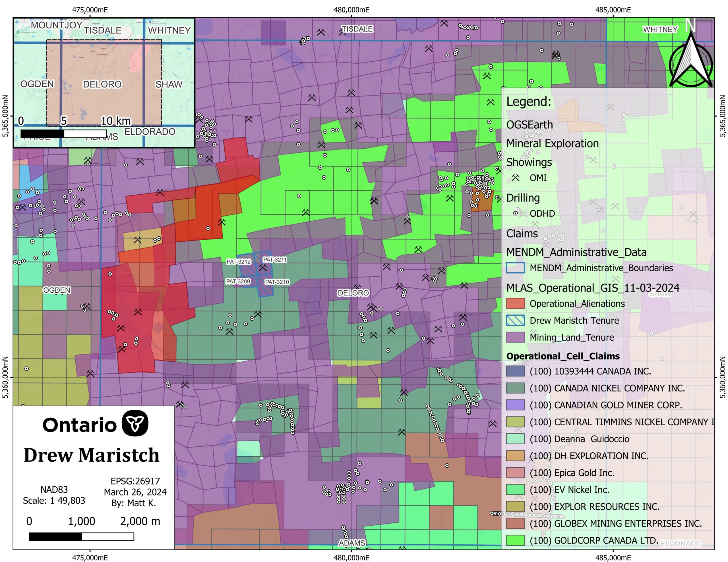Click the 0–2,000 m scale bar
The width and height of the screenshot is (728, 562).
point(81,537)
